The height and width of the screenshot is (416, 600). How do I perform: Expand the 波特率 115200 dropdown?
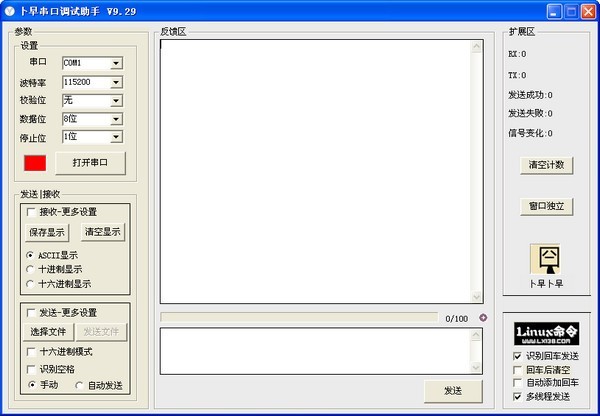pos(116,82)
